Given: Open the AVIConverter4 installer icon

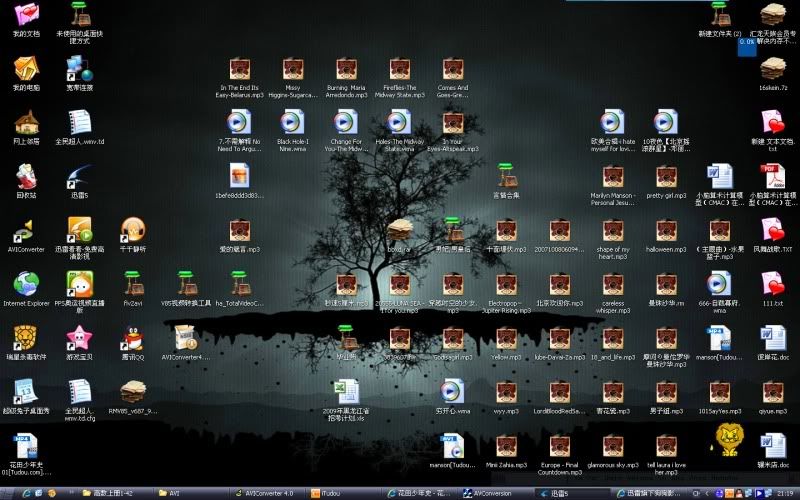Looking at the screenshot, I should click(x=186, y=338).
